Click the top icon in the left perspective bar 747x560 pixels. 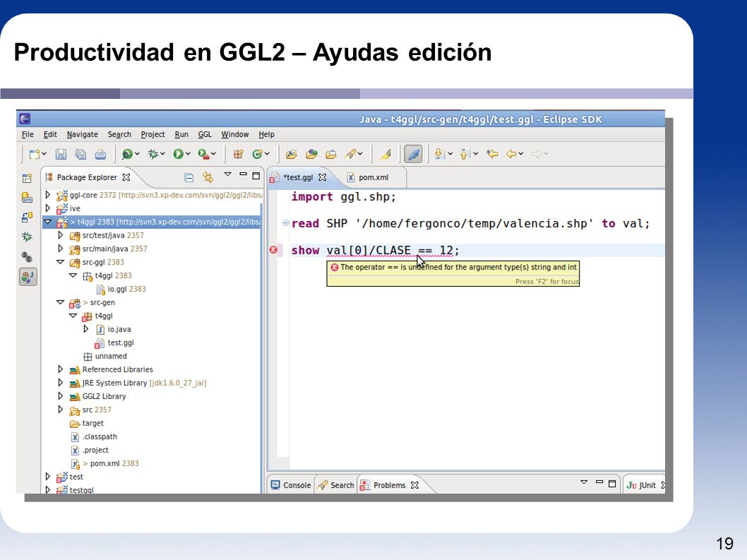tap(27, 178)
